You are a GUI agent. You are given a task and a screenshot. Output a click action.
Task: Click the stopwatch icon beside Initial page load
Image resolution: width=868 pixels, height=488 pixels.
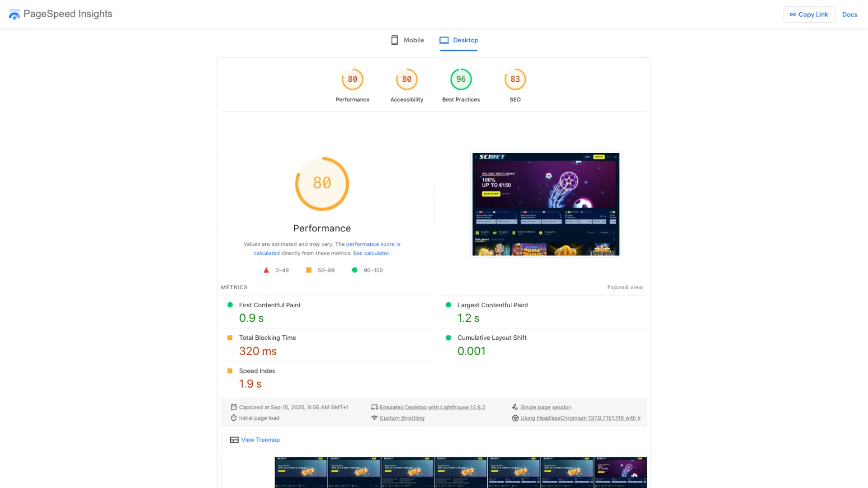(234, 418)
